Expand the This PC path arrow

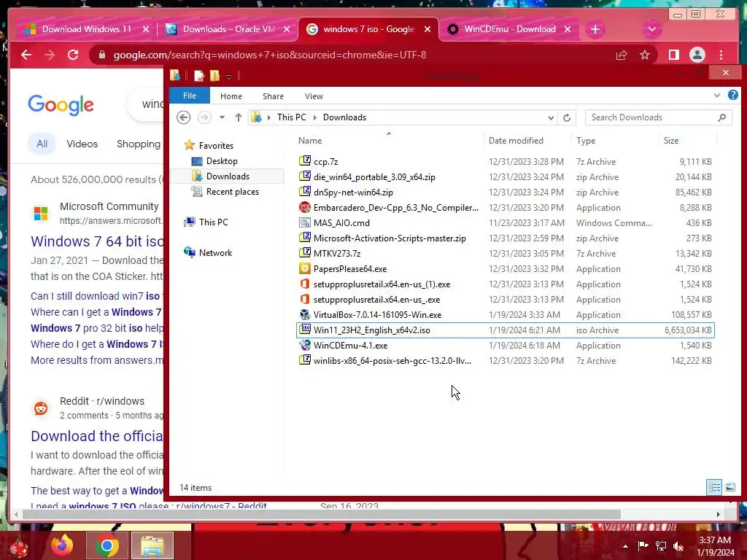click(315, 117)
